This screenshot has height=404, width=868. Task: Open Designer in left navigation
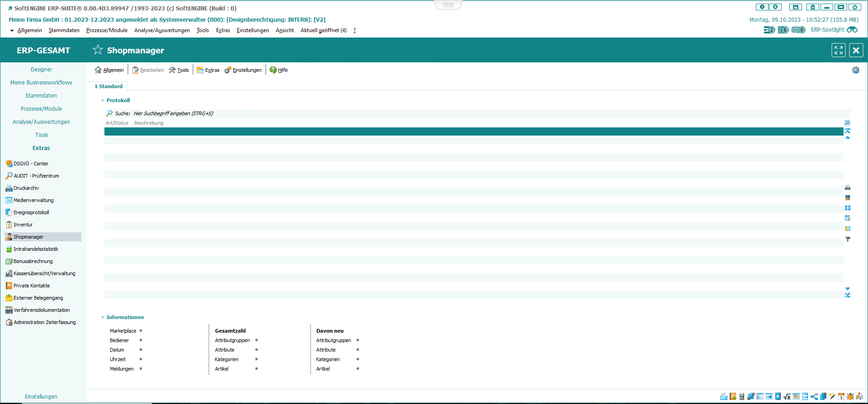coord(41,70)
